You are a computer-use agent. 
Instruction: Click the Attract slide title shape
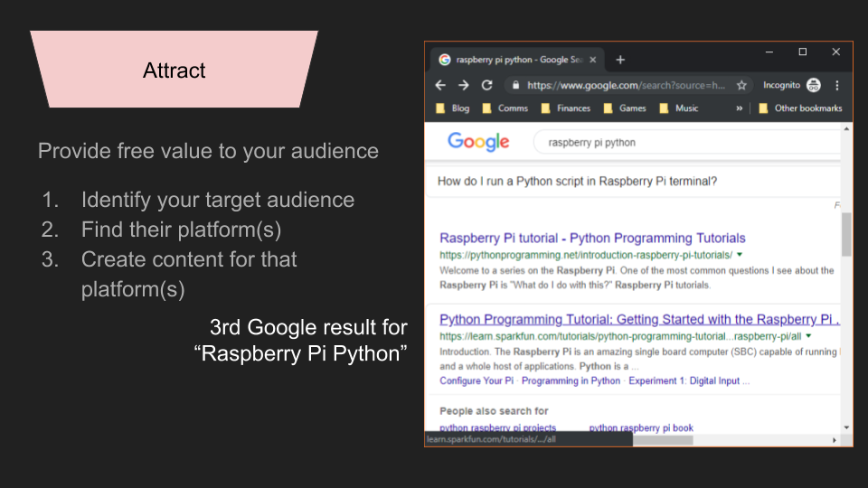[x=174, y=70]
